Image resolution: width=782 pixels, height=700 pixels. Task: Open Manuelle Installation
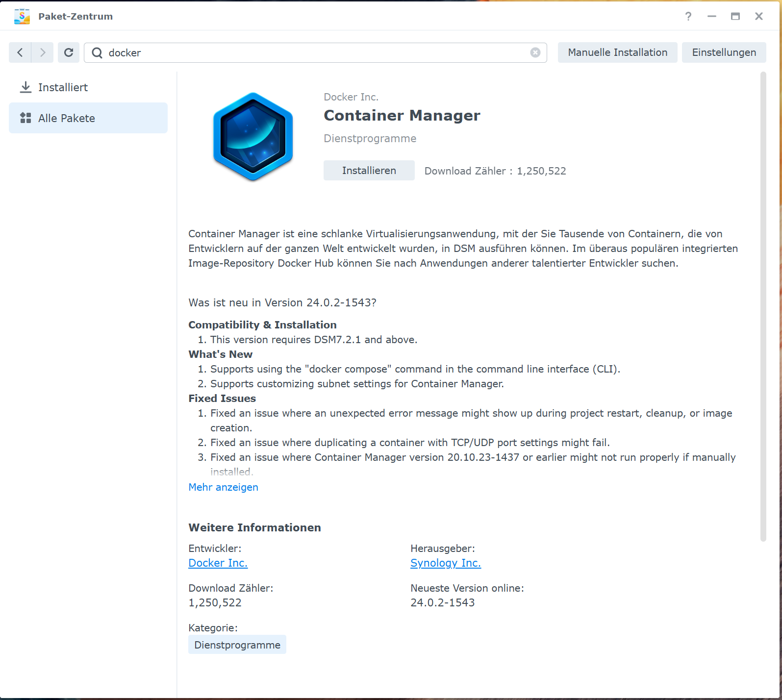pyautogui.click(x=617, y=52)
